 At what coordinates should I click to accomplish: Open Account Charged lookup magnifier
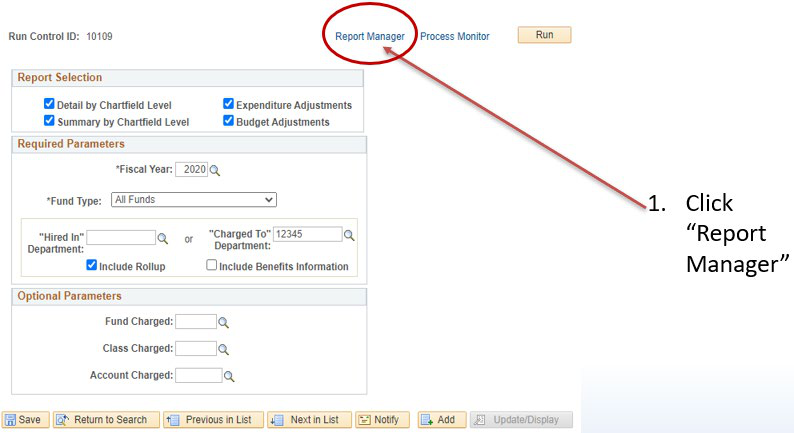point(229,376)
